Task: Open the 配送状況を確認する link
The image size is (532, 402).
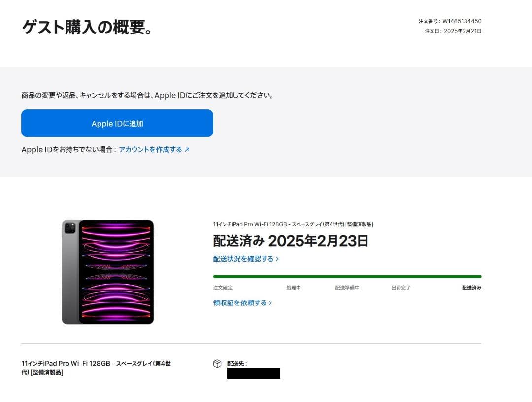Action: tap(243, 258)
